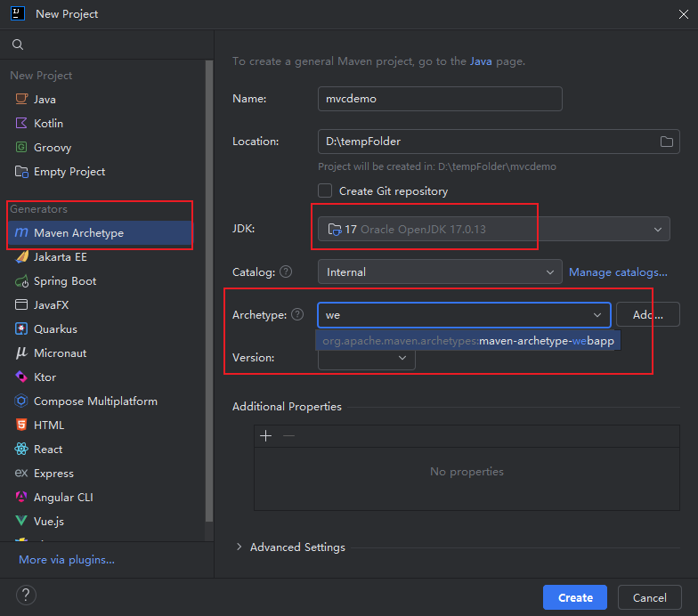Click the Name field mvcdemo
Screen dimensions: 698x616
[x=440, y=98]
